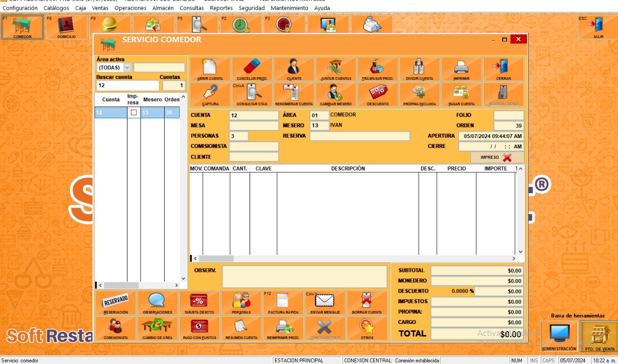Select the Pto. de Venta toolbar
The width and height of the screenshot is (618, 364).
point(599,336)
